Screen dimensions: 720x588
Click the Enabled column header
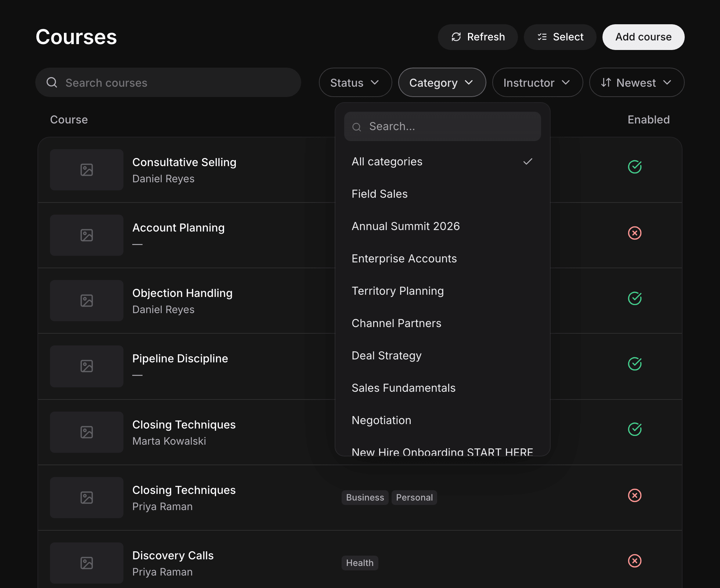coord(648,119)
